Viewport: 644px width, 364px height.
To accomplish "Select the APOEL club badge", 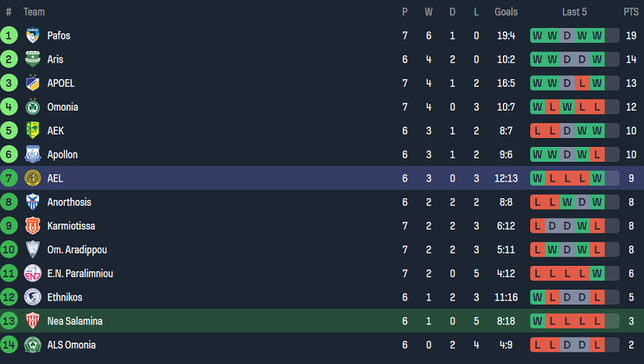I will 33,83.
